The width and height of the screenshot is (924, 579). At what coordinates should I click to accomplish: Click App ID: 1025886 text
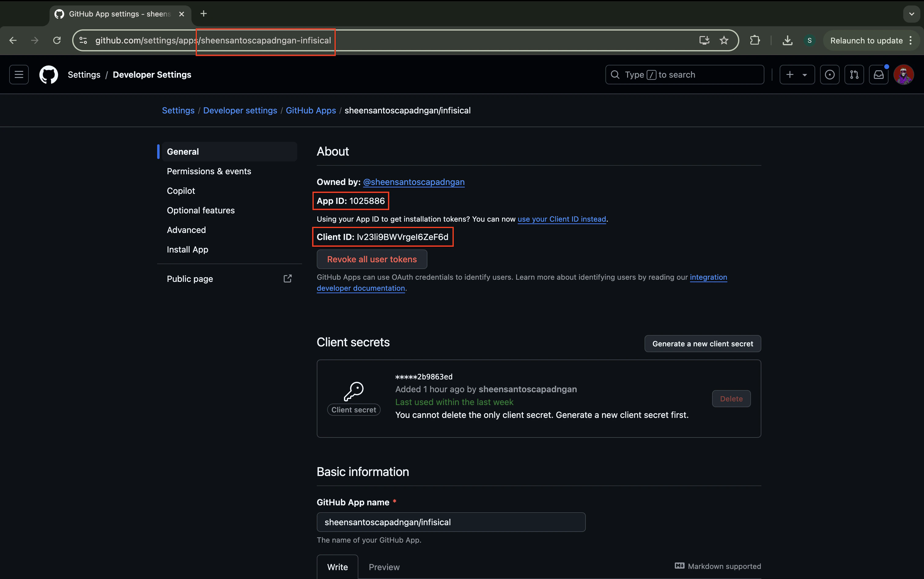351,201
